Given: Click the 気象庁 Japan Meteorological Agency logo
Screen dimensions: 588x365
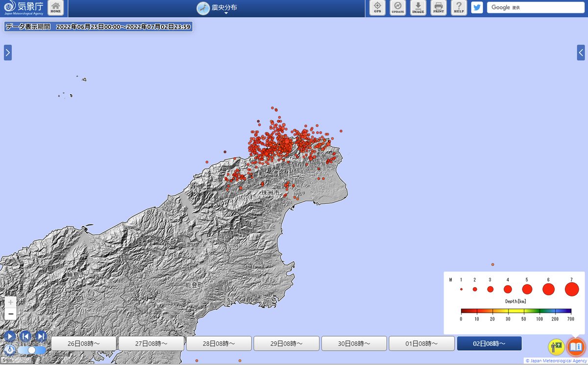Looking at the screenshot, I should point(23,8).
